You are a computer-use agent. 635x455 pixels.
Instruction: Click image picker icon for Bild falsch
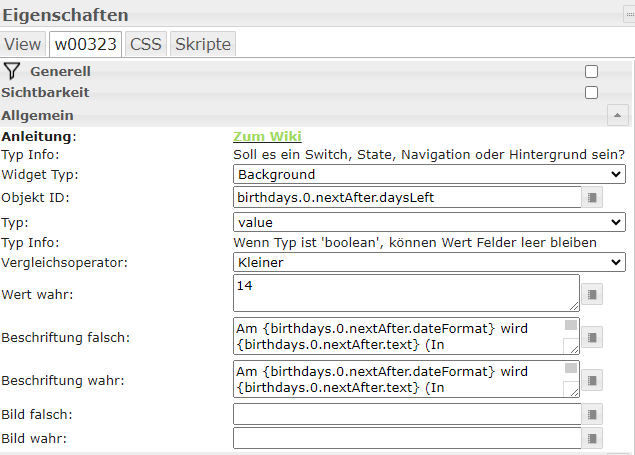tap(593, 414)
